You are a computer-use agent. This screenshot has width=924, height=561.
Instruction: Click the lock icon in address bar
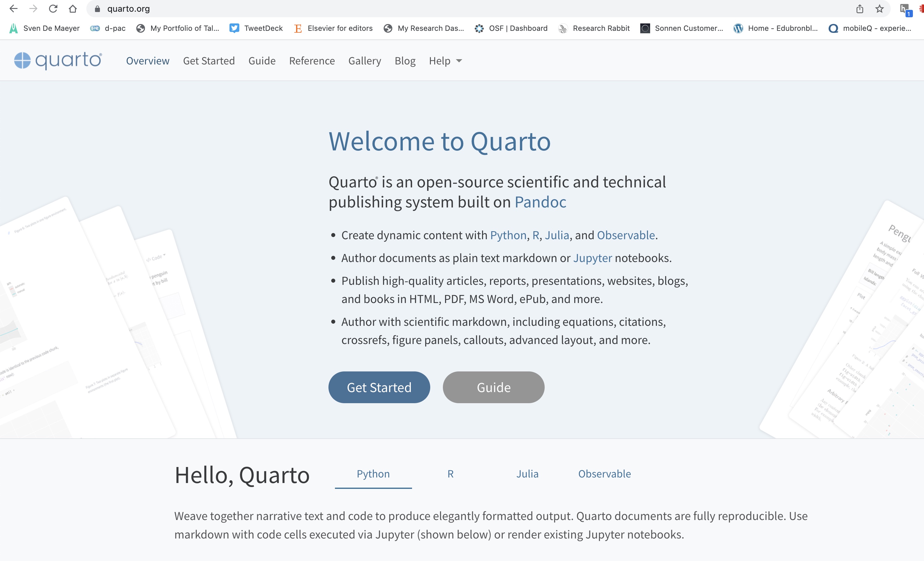click(97, 9)
